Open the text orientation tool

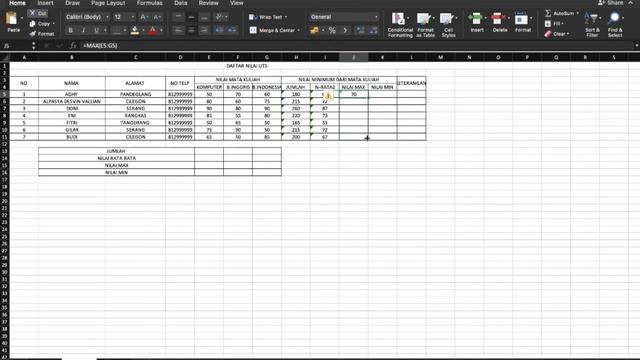[221, 17]
